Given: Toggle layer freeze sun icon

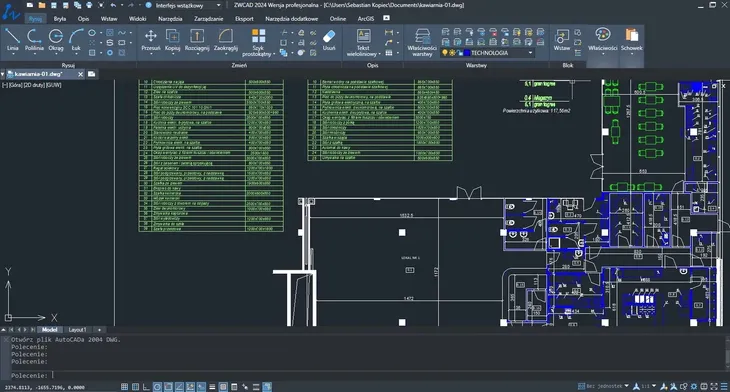Looking at the screenshot, I should click(x=452, y=53).
